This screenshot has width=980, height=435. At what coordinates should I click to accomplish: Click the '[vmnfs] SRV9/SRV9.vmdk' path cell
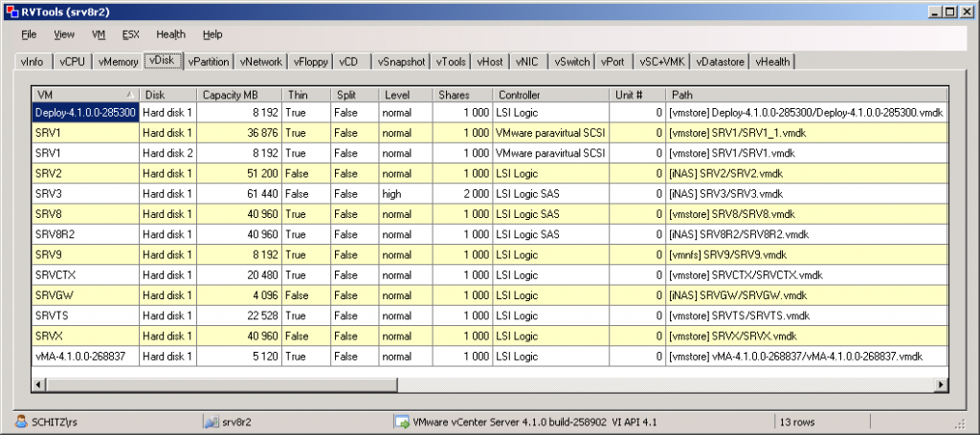(x=807, y=254)
